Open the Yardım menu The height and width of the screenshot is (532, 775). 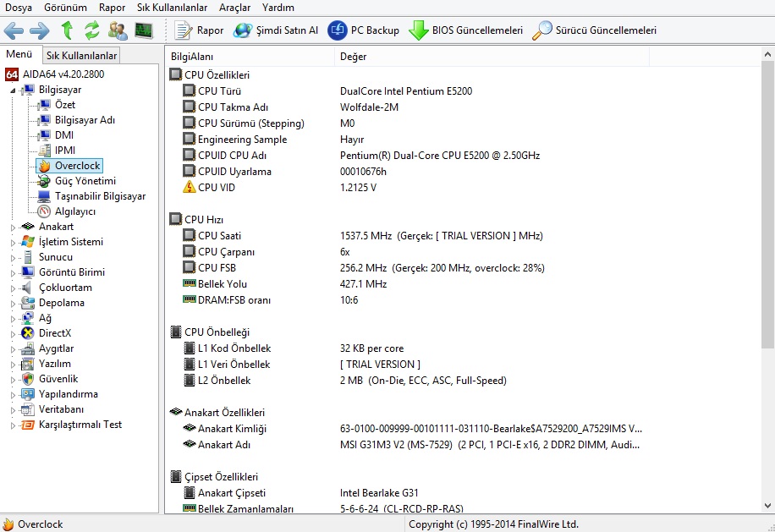(278, 8)
